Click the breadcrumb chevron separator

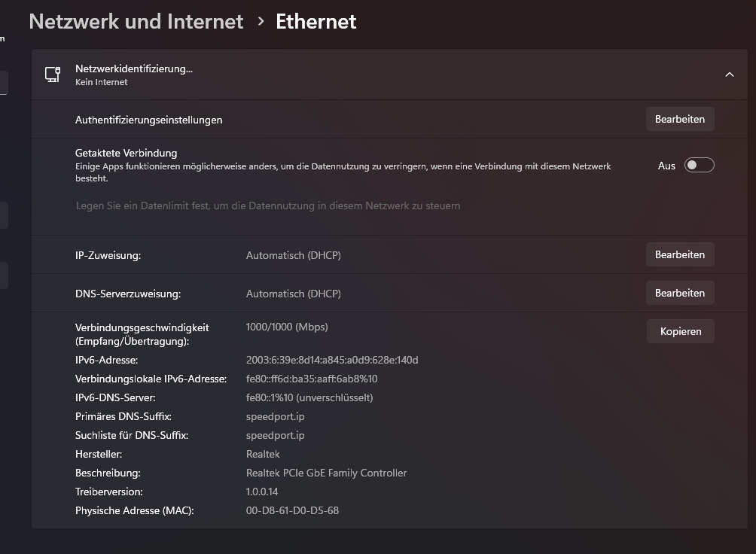coord(261,22)
